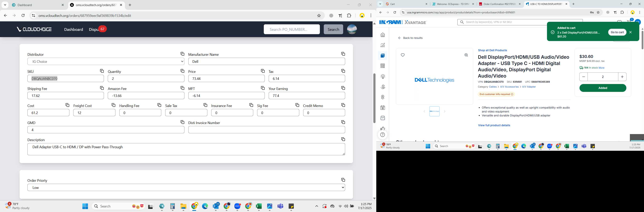Open Zoom app from left taskbar

[237, 206]
